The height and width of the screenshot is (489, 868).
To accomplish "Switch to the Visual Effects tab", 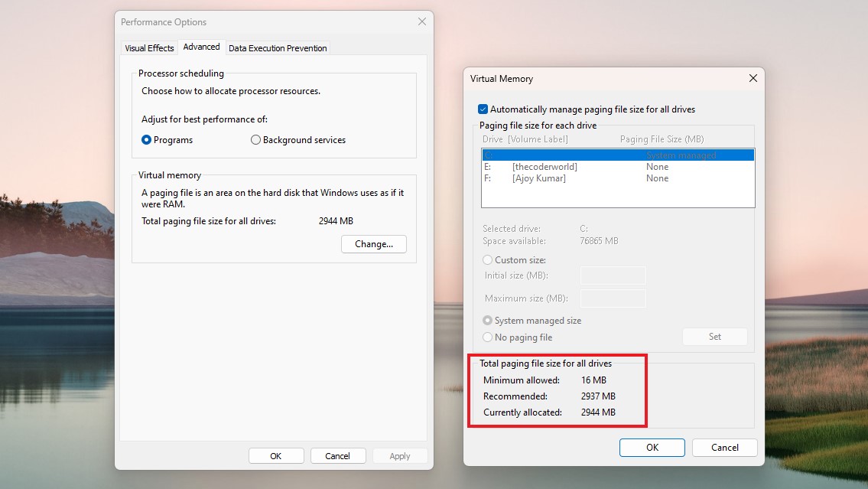I will [149, 48].
